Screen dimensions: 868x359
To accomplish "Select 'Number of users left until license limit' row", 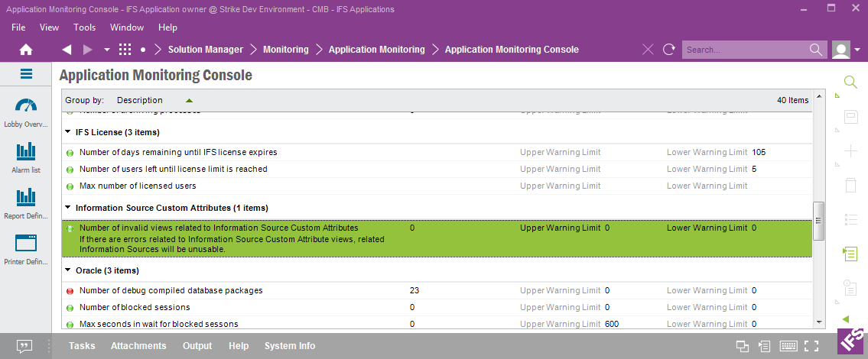I will pos(436,170).
